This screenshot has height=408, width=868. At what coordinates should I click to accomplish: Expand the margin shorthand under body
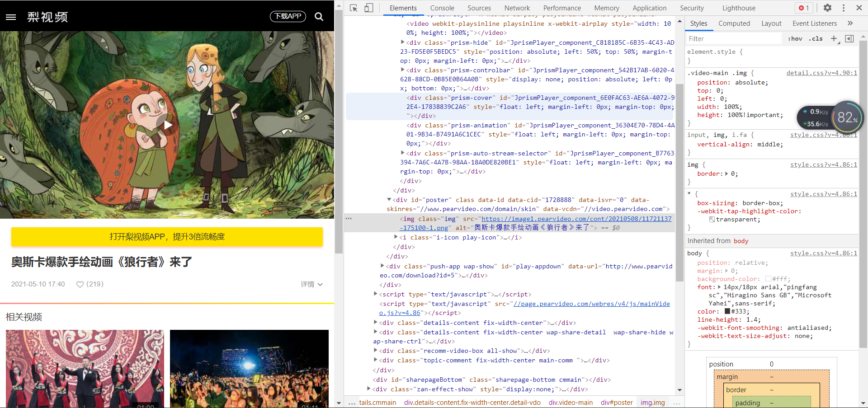click(726, 271)
